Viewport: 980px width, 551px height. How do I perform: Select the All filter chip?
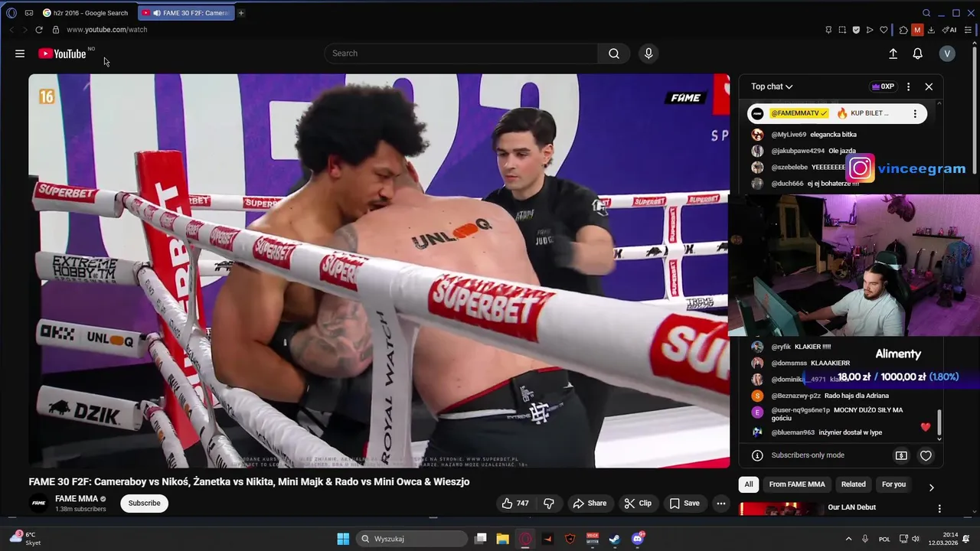coord(749,484)
